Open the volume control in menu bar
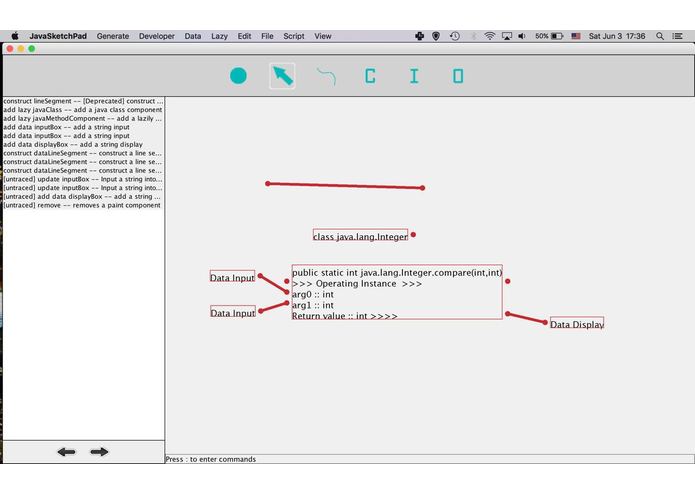 click(522, 36)
